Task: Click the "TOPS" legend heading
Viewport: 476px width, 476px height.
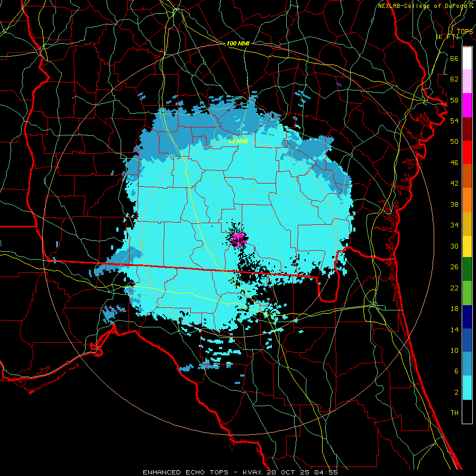Action: pyautogui.click(x=465, y=31)
